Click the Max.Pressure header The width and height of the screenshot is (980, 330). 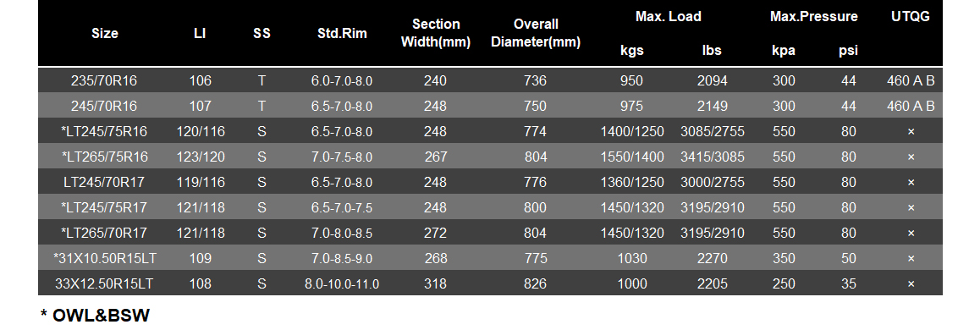point(814,17)
